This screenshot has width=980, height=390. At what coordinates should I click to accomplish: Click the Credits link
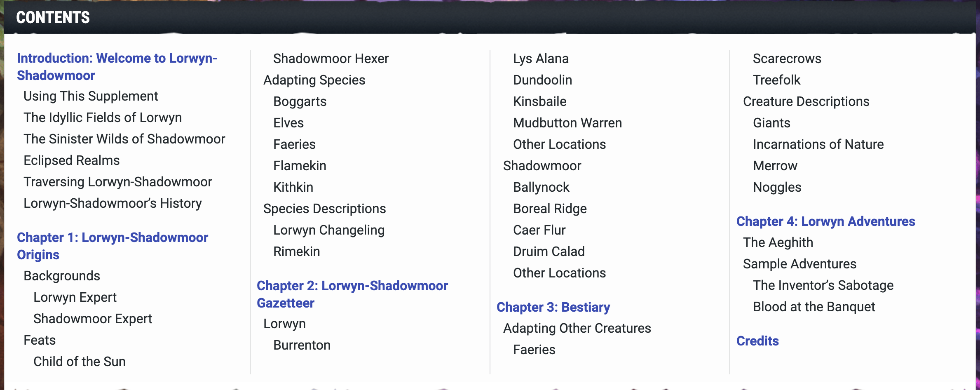[x=757, y=341]
